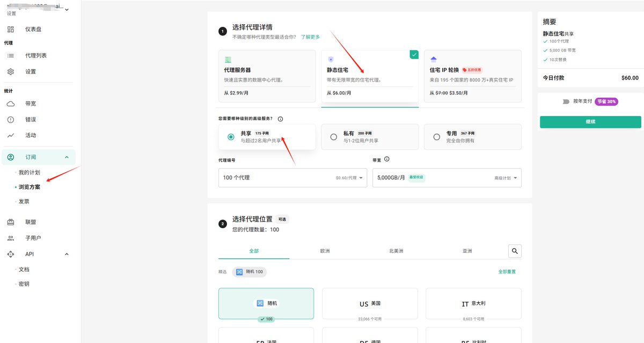Select the 共享 radio option
644x343 pixels.
pyautogui.click(x=231, y=137)
